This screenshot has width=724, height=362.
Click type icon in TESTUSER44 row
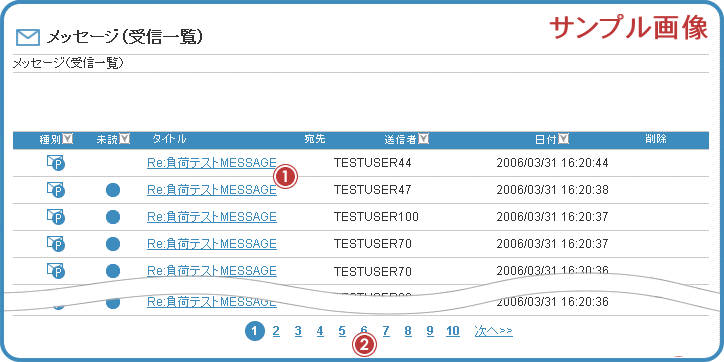tap(56, 163)
